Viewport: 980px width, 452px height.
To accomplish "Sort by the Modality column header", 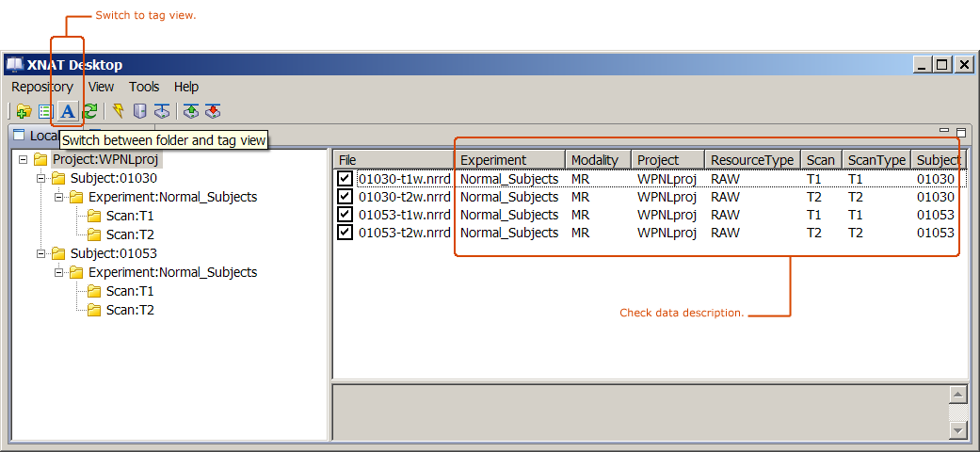I will click(595, 160).
